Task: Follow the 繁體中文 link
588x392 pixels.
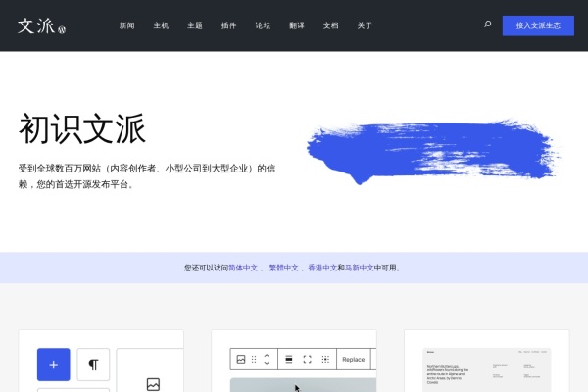Action: click(x=283, y=268)
